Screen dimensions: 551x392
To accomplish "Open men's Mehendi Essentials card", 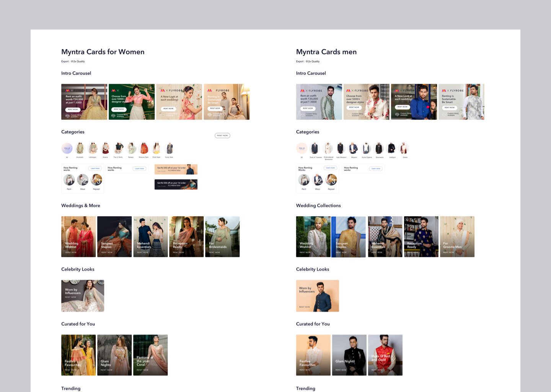I will click(x=385, y=237).
